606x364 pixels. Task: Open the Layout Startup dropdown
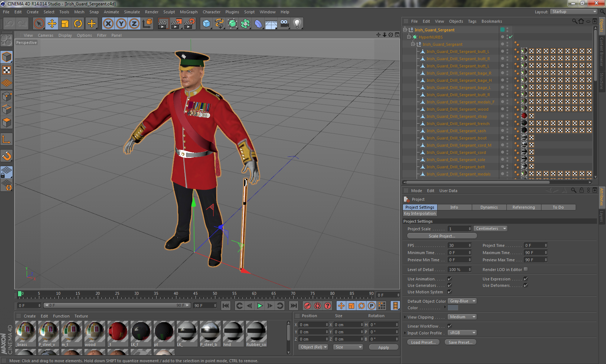[574, 12]
